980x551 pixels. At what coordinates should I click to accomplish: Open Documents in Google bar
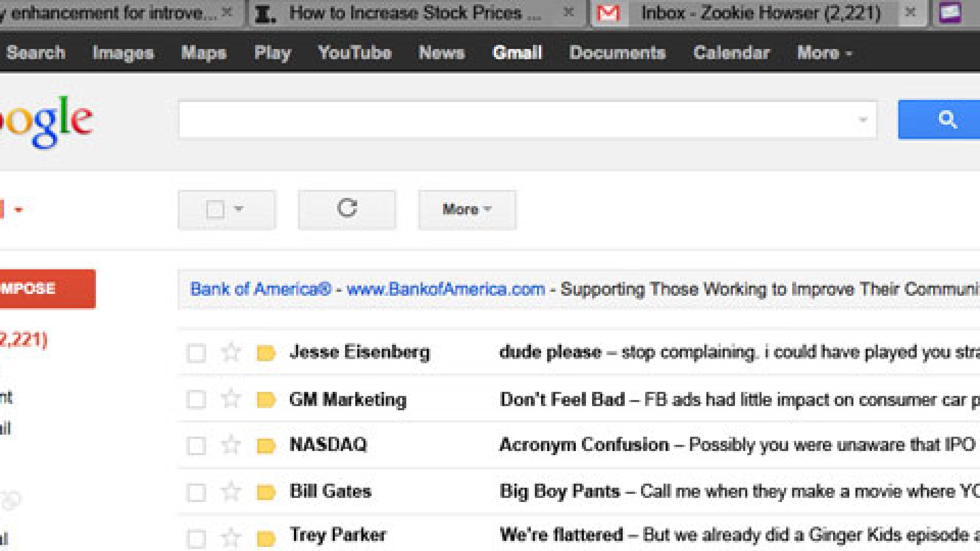[x=618, y=53]
